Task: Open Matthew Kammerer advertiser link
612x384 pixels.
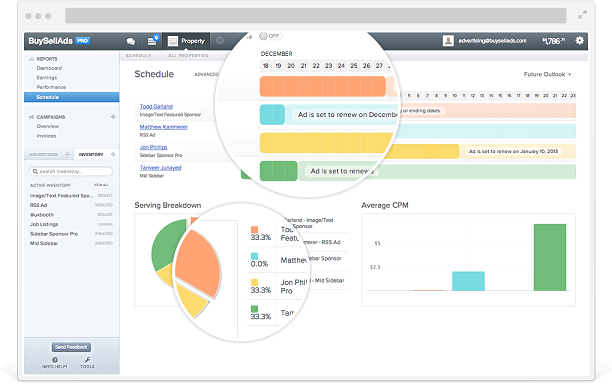Action: pos(164,127)
